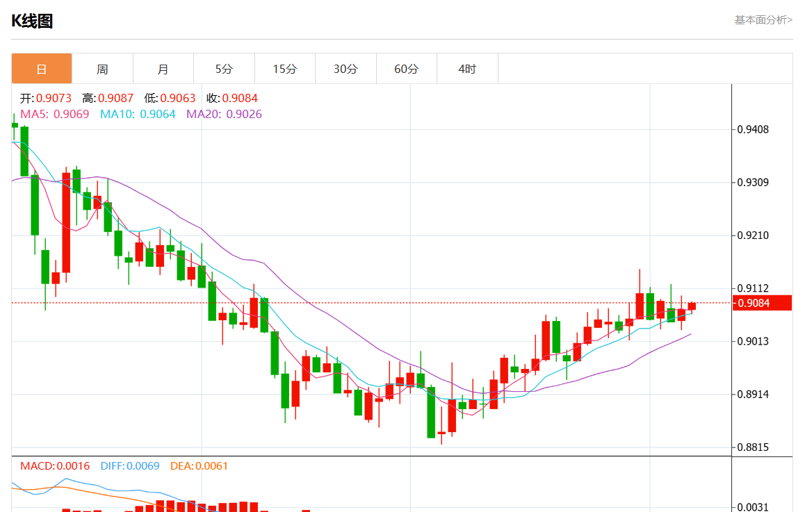Click the latest rightmost red candlestick

point(692,306)
